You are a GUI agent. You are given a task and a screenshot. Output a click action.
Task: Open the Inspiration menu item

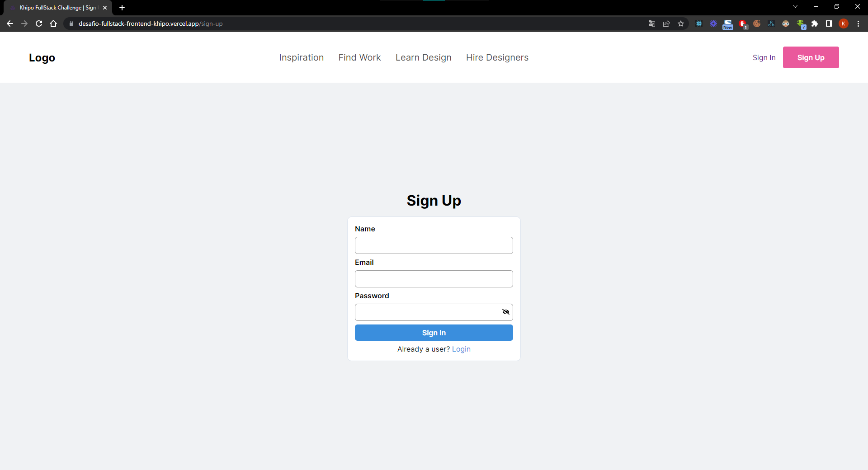[x=301, y=57]
